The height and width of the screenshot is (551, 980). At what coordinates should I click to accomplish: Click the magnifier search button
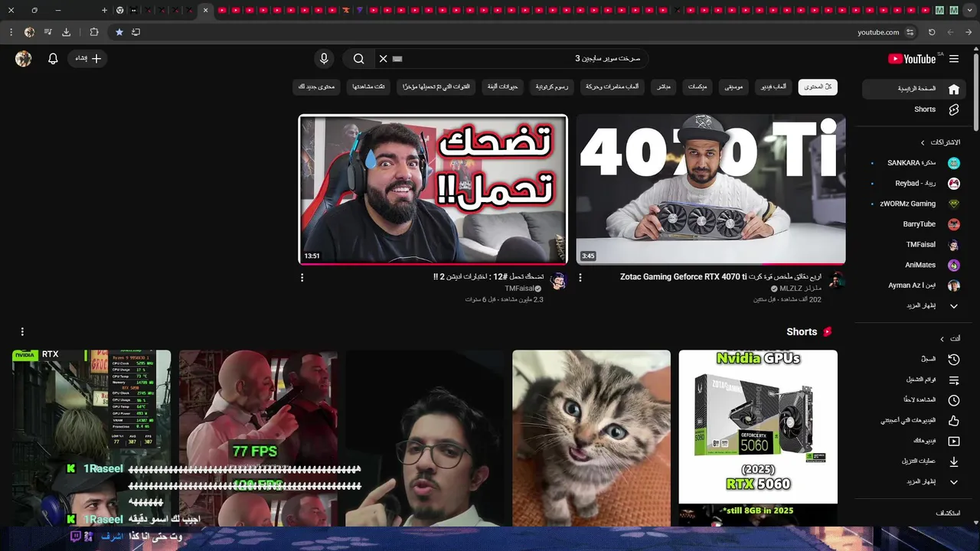coord(358,59)
